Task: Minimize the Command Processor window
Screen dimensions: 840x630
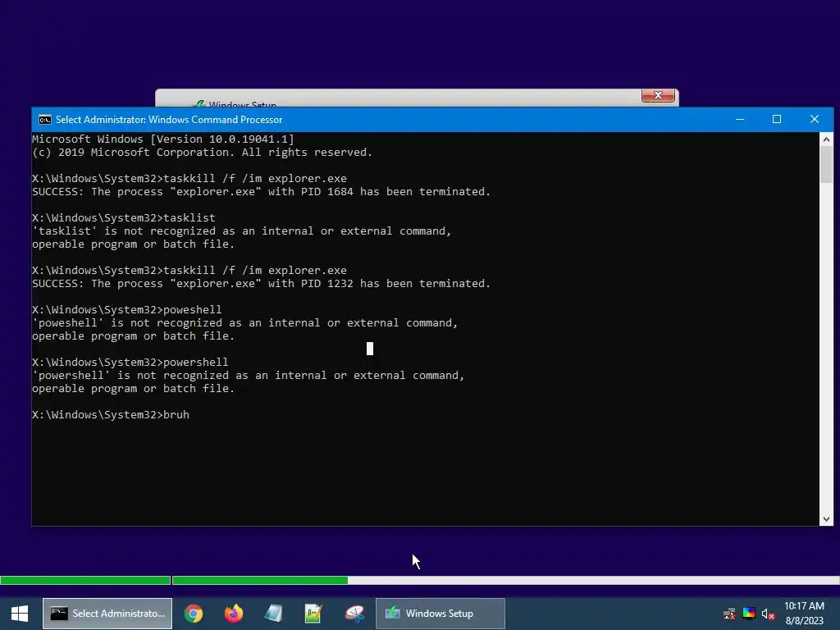Action: click(x=740, y=119)
